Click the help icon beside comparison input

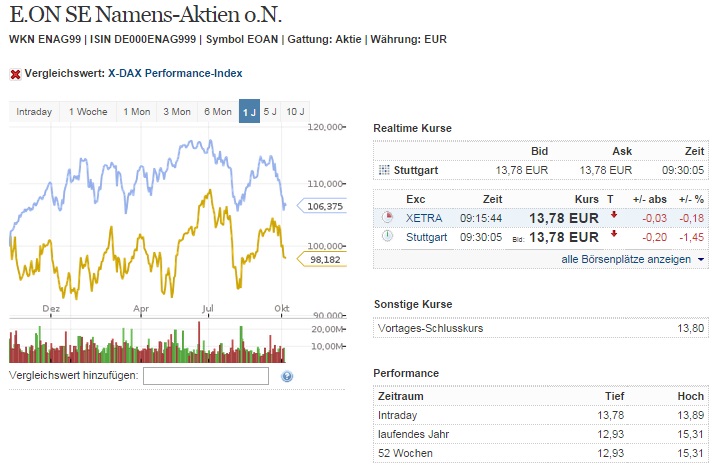point(287,377)
